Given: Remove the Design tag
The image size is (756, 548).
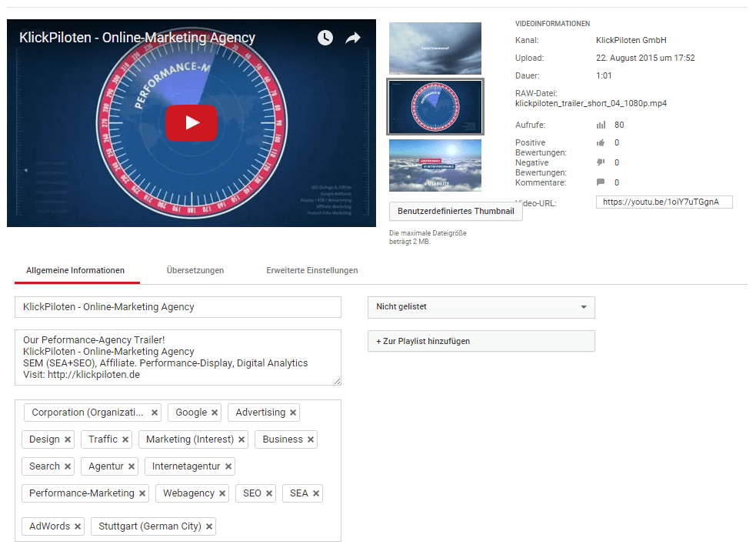Looking at the screenshot, I should pyautogui.click(x=68, y=439).
